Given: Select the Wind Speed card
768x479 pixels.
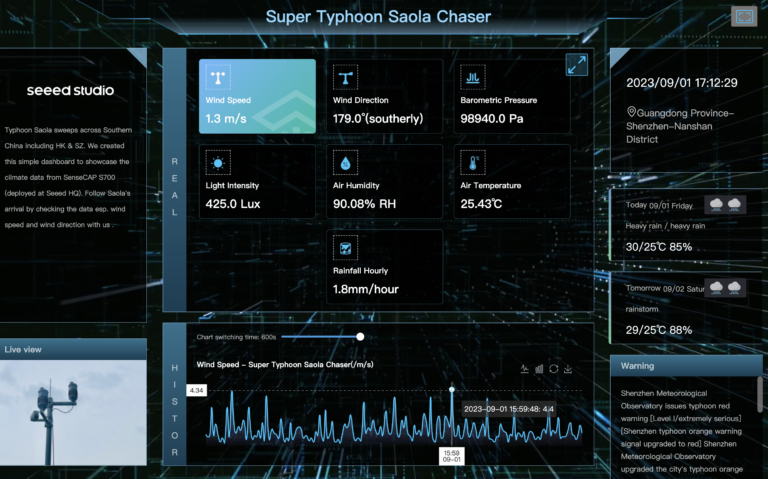Looking at the screenshot, I should (257, 96).
